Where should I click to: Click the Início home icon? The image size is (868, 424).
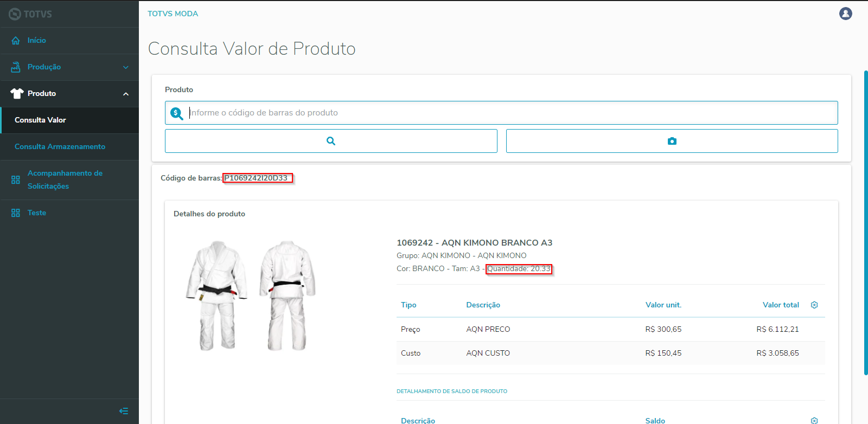point(16,41)
